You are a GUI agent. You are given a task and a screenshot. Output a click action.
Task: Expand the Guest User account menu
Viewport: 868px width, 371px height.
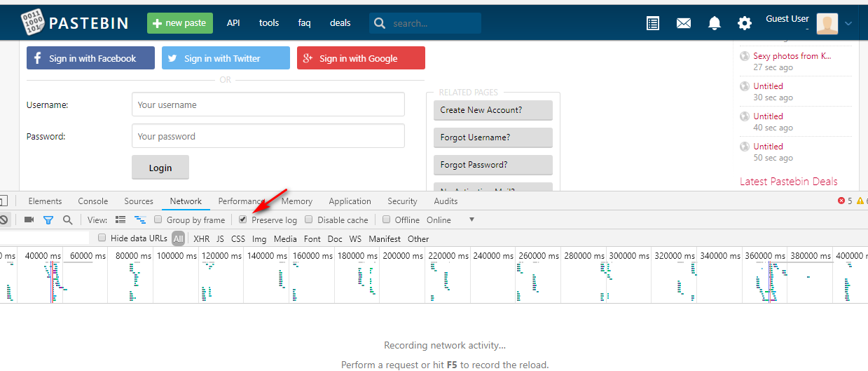click(848, 23)
